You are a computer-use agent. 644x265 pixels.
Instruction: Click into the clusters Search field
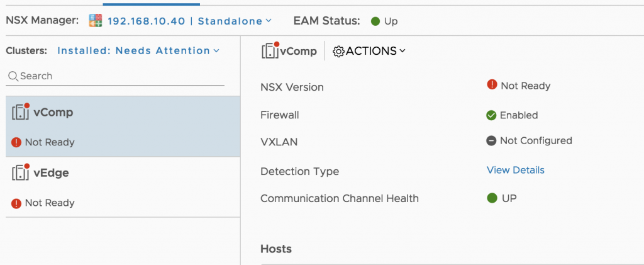click(x=115, y=76)
